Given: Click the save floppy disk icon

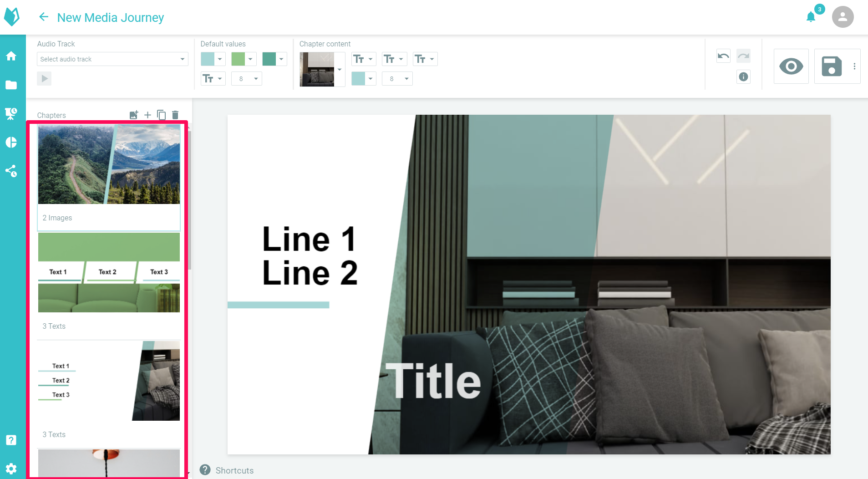Looking at the screenshot, I should (x=831, y=66).
